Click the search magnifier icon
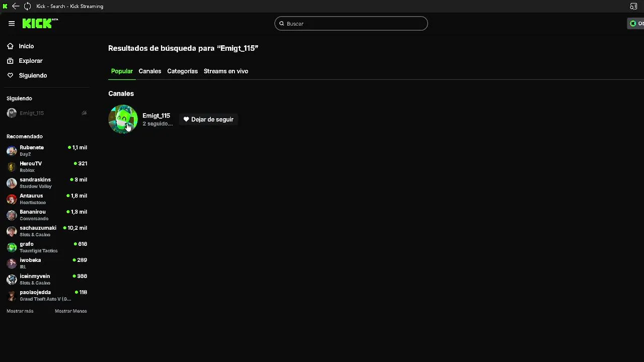Viewport: 644px width, 362px height. [282, 24]
